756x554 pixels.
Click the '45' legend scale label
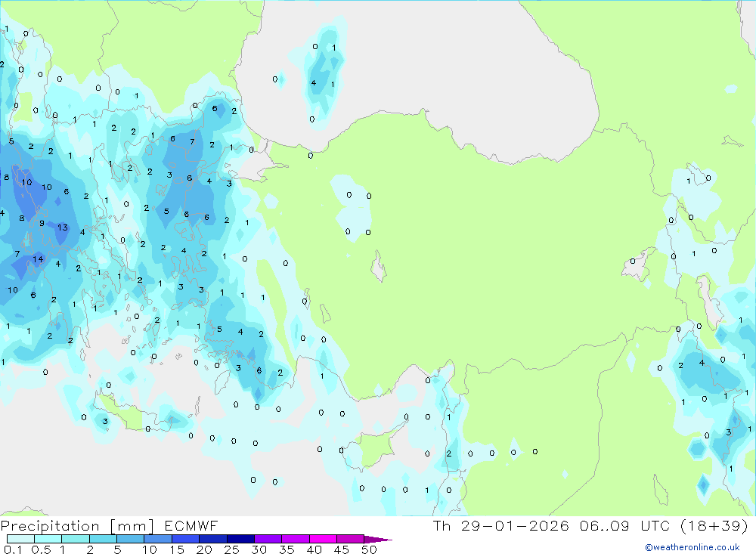click(342, 549)
